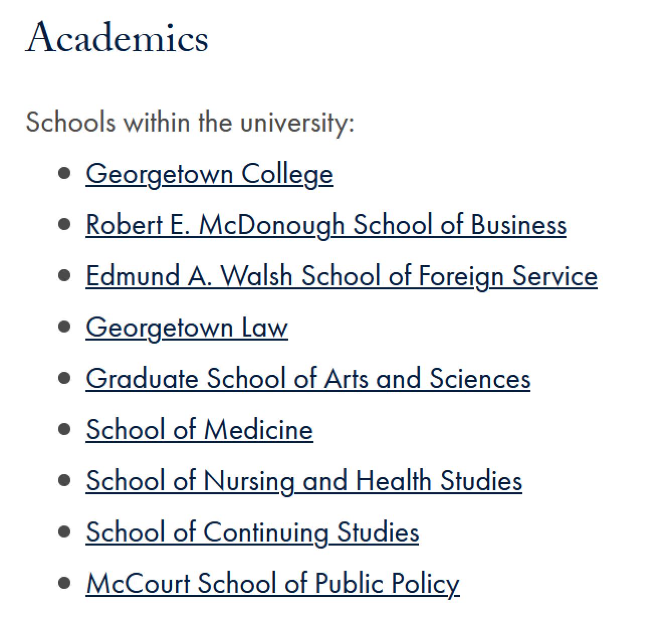The height and width of the screenshot is (644, 666).
Task: Click bullet beside School of Nursing and Health Studies
Action: click(x=64, y=480)
